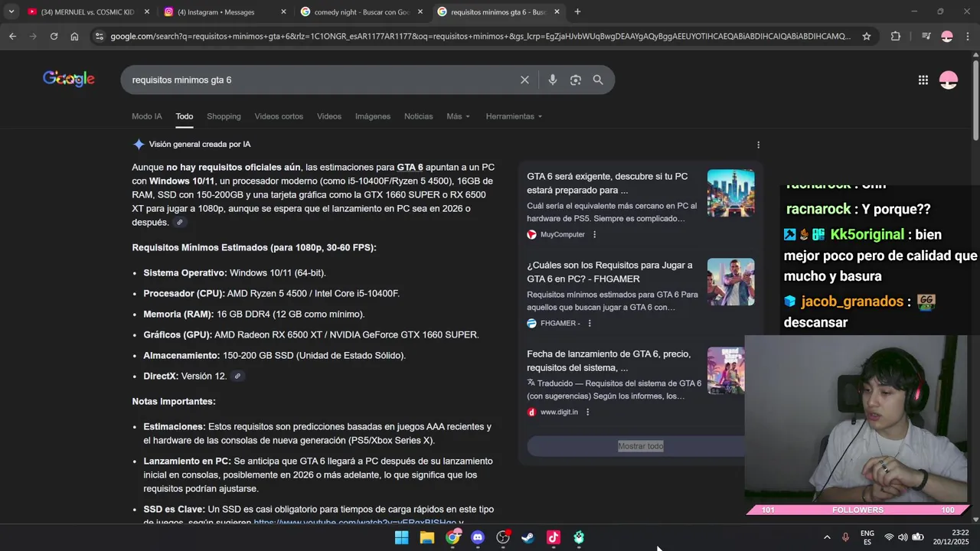Screen dimensions: 980x551
Task: Open the options menu next to FHGAMER
Action: click(590, 324)
